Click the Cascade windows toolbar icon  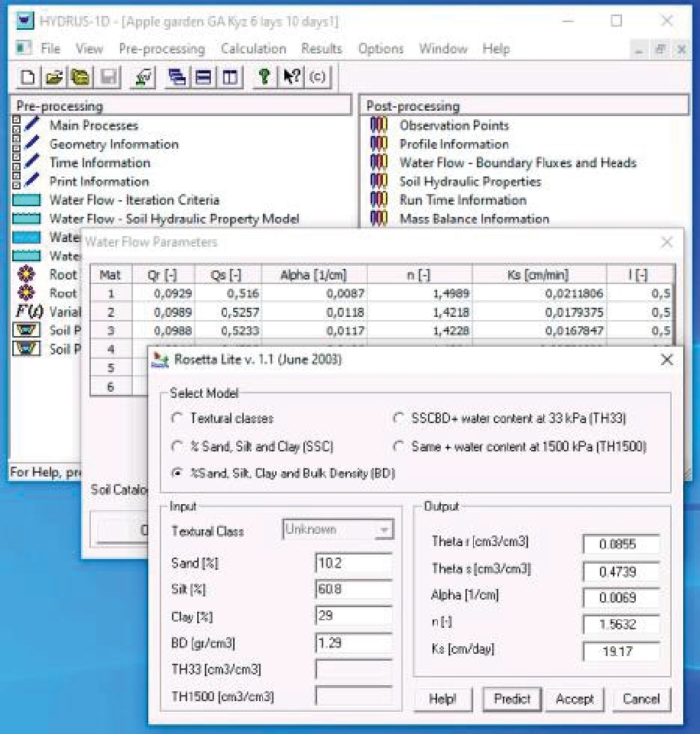click(178, 77)
